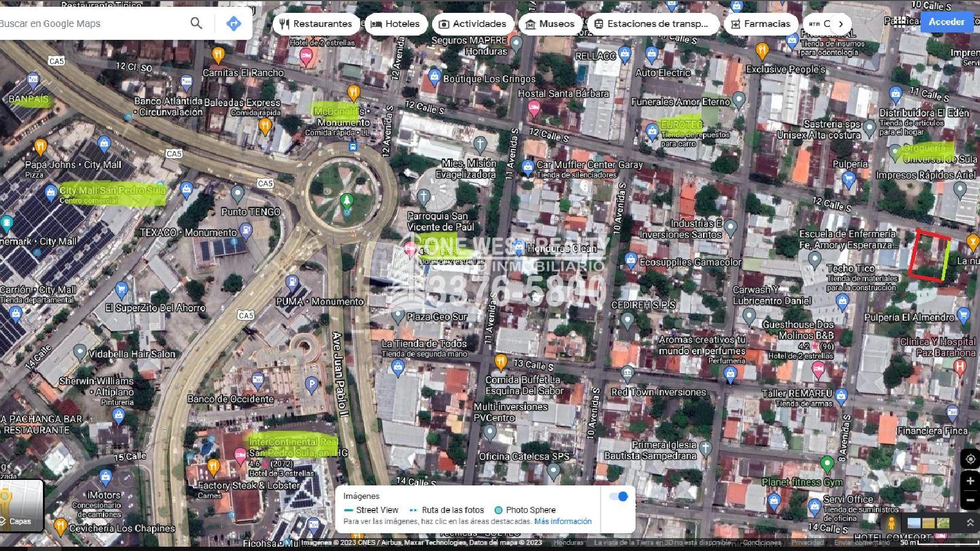The width and height of the screenshot is (980, 551).
Task: Click the Guesthouse Dos Molinos hotel pin
Action: pyautogui.click(x=818, y=369)
